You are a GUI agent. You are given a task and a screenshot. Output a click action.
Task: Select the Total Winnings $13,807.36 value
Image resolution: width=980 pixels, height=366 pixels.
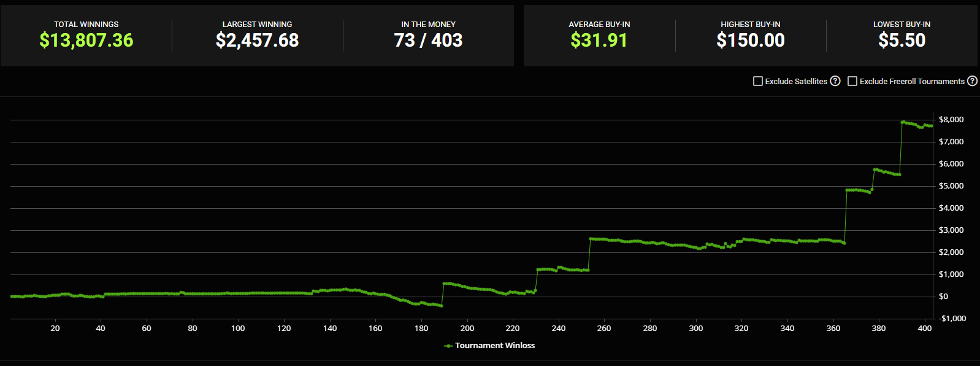(86, 41)
